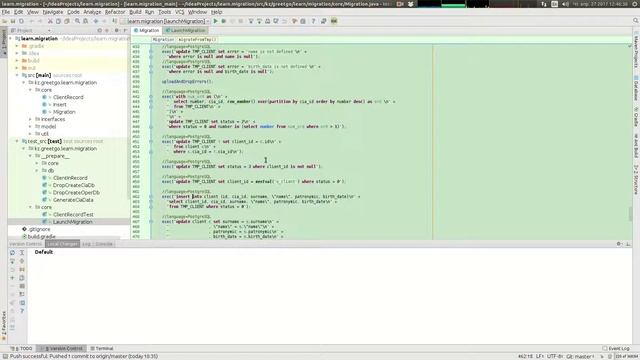The image size is (640, 360).
Task: Run the learn.migration configuration with green play button
Action: [216, 21]
